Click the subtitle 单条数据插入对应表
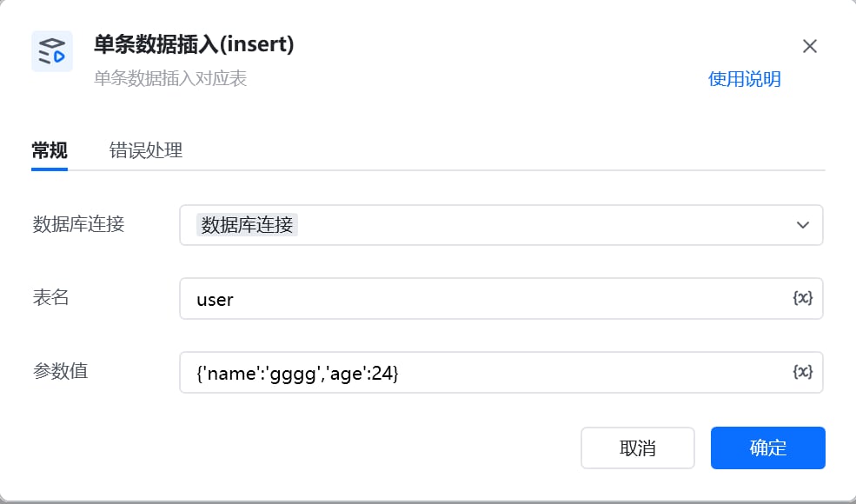This screenshot has height=504, width=856. (x=170, y=78)
